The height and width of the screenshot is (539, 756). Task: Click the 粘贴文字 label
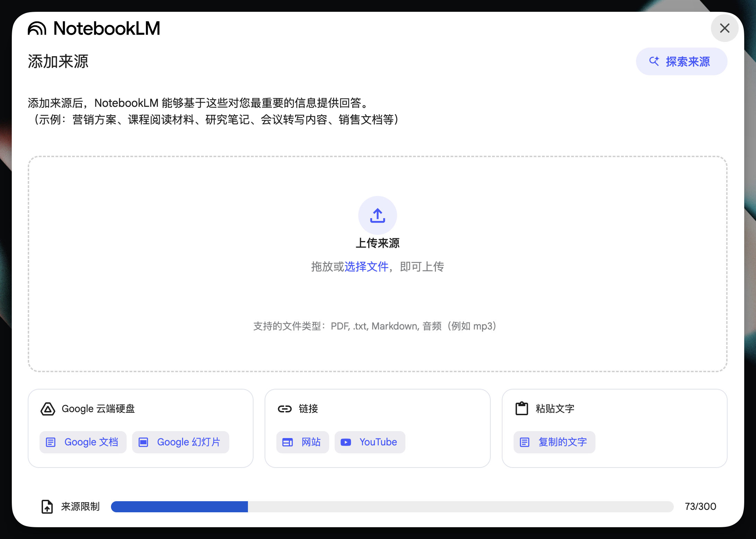[555, 409]
